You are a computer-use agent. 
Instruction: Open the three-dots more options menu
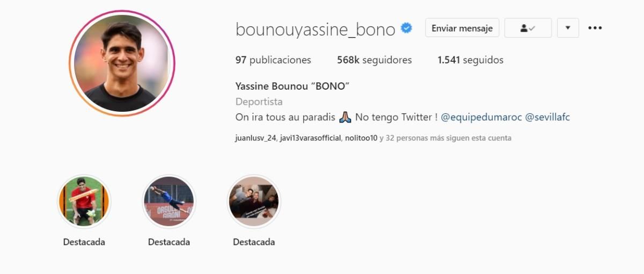[x=595, y=28]
